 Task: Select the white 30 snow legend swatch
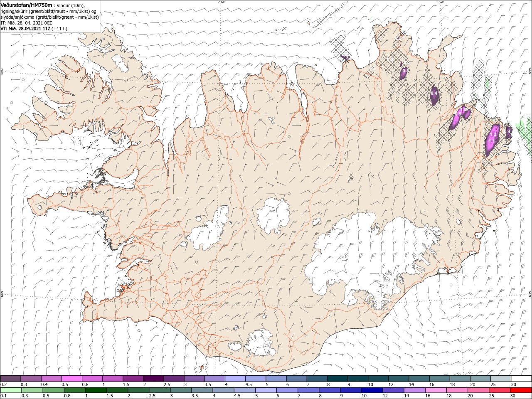point(521,379)
